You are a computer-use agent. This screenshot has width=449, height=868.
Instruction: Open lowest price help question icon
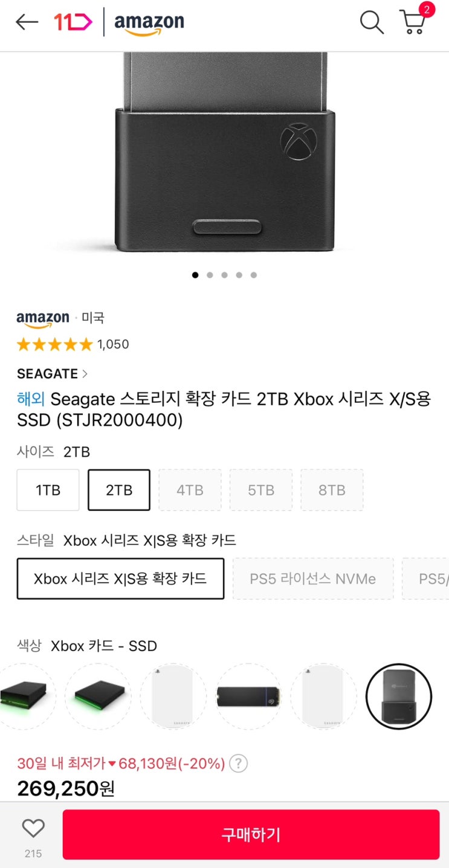(239, 764)
